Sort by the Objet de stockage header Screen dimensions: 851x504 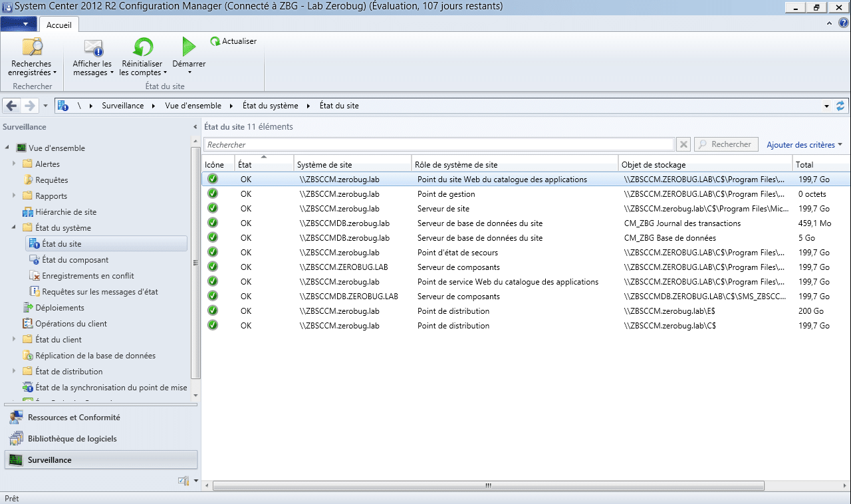(x=705, y=164)
